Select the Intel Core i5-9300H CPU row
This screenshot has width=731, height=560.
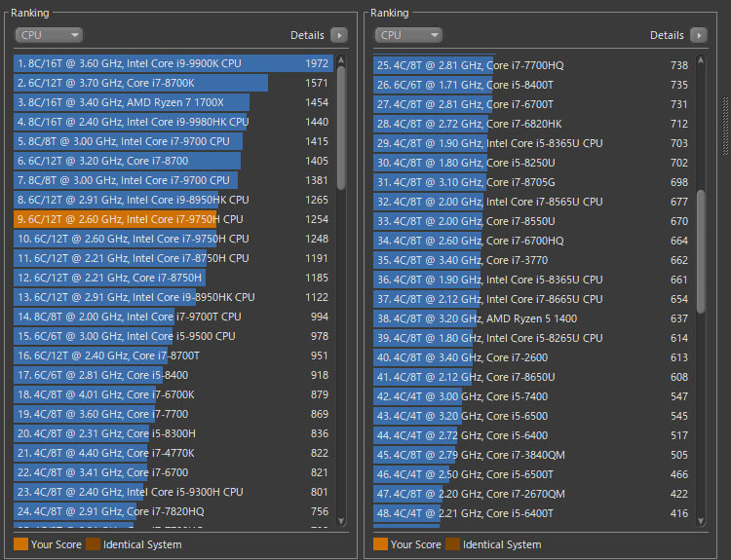pos(173,493)
